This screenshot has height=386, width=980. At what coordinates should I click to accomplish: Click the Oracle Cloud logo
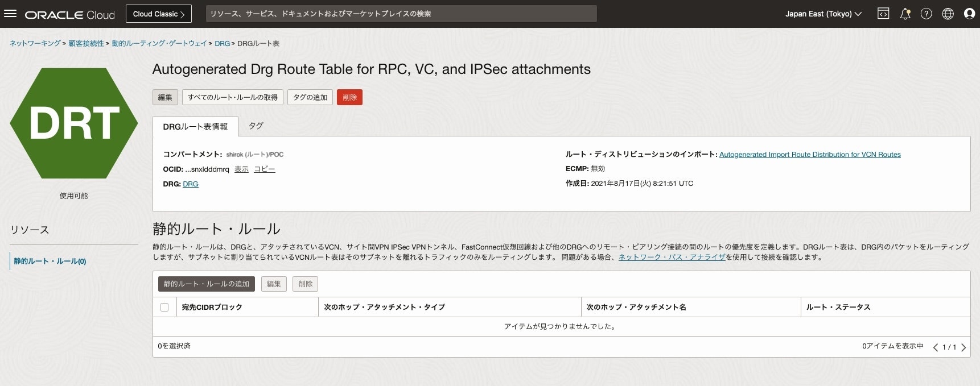(x=69, y=14)
